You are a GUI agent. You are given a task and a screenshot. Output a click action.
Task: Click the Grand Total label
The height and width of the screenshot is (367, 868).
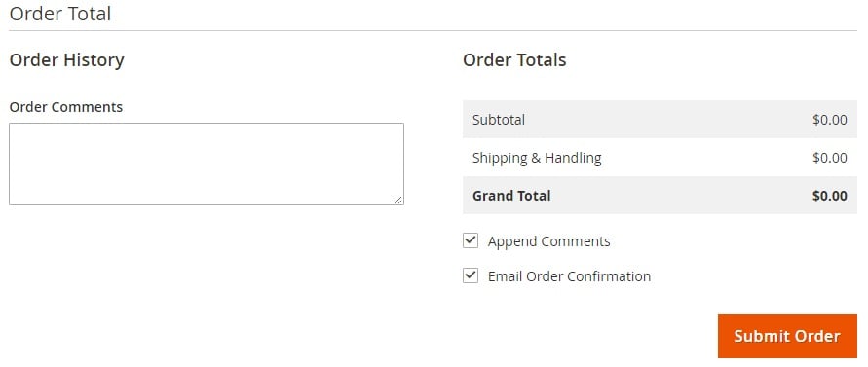click(511, 196)
